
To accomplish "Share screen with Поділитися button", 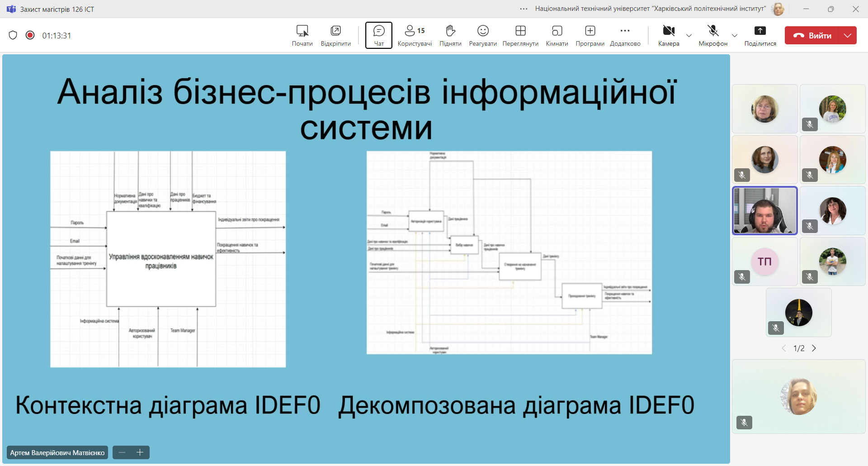I will (x=760, y=35).
